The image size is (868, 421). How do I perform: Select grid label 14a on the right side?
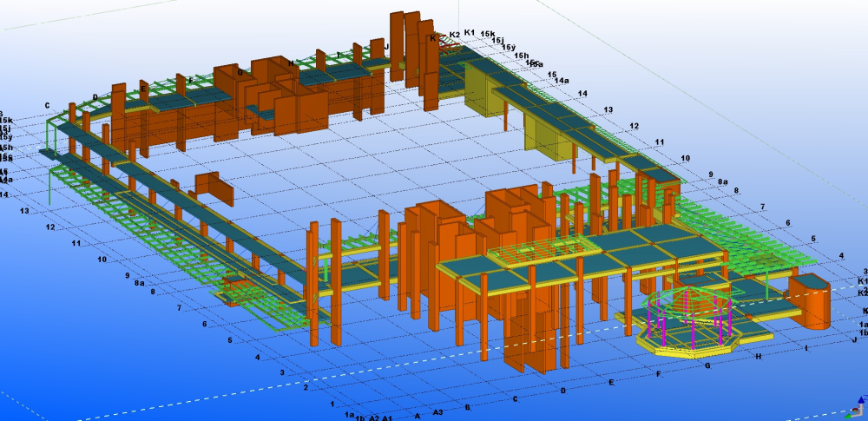click(x=562, y=81)
